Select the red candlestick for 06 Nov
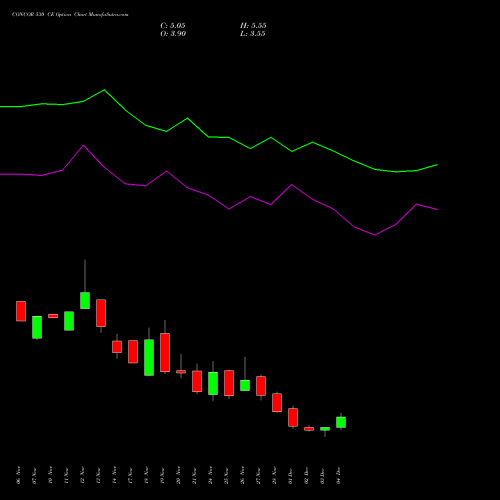This screenshot has height=500, width=500. (x=21, y=311)
